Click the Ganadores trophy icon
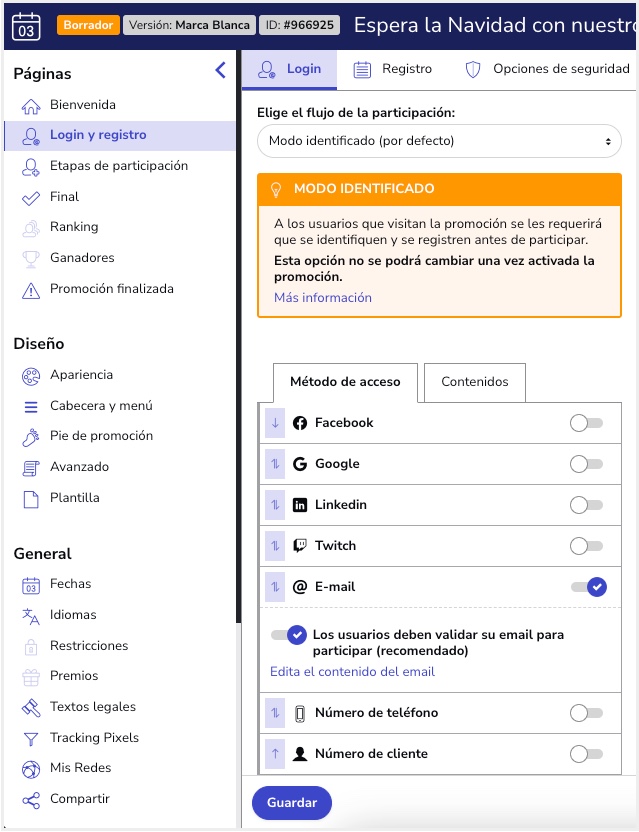 pos(31,259)
